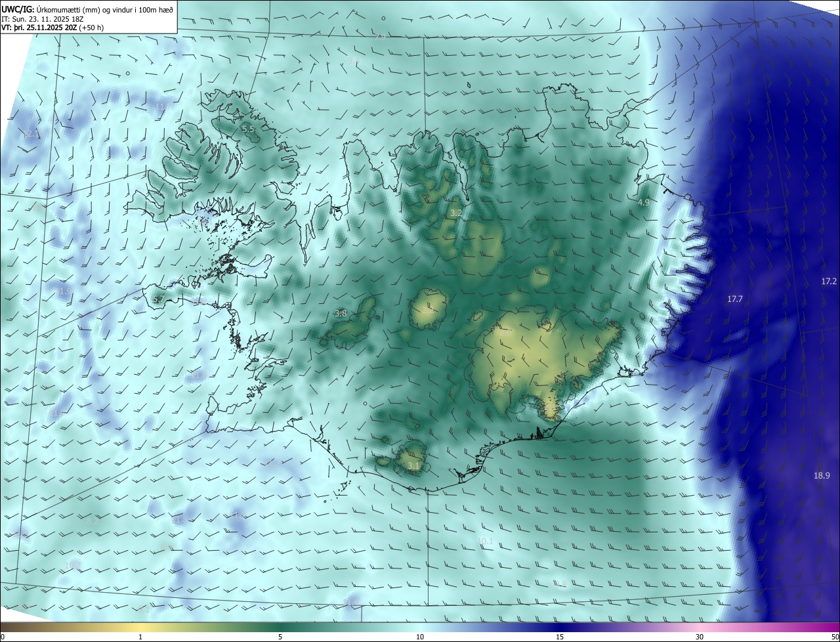Click the map value "3.2"

coord(456,213)
